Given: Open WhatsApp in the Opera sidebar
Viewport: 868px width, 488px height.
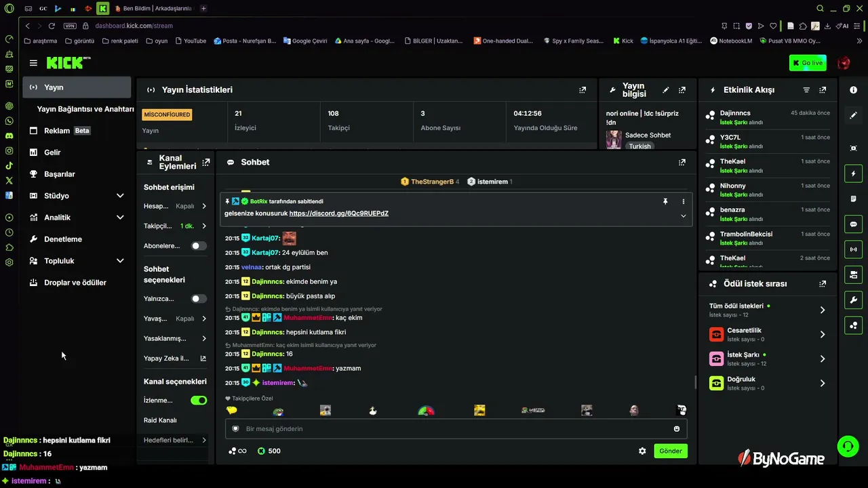Looking at the screenshot, I should pos(9,121).
